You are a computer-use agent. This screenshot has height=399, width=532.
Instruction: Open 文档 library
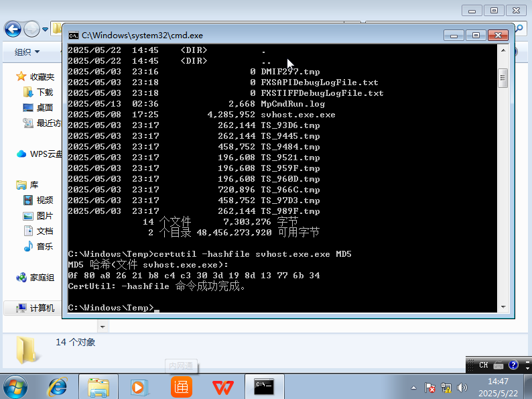45,231
